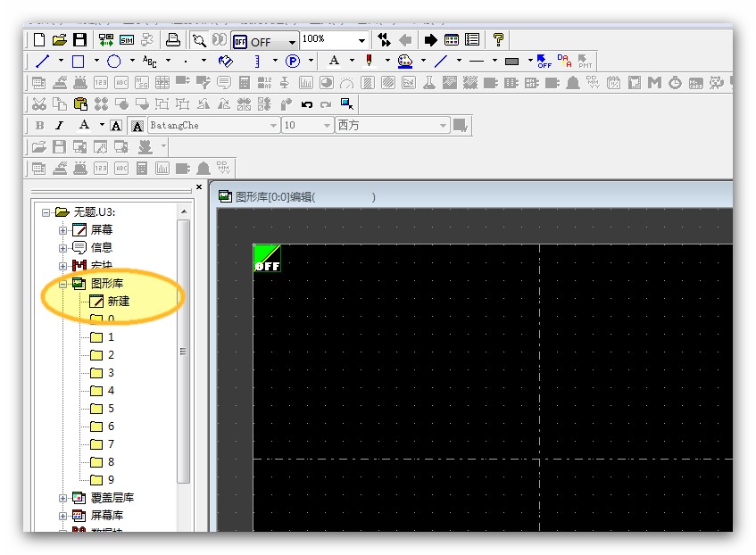Click the green OFF graphic on canvas
The image size is (756, 555).
[x=266, y=258]
